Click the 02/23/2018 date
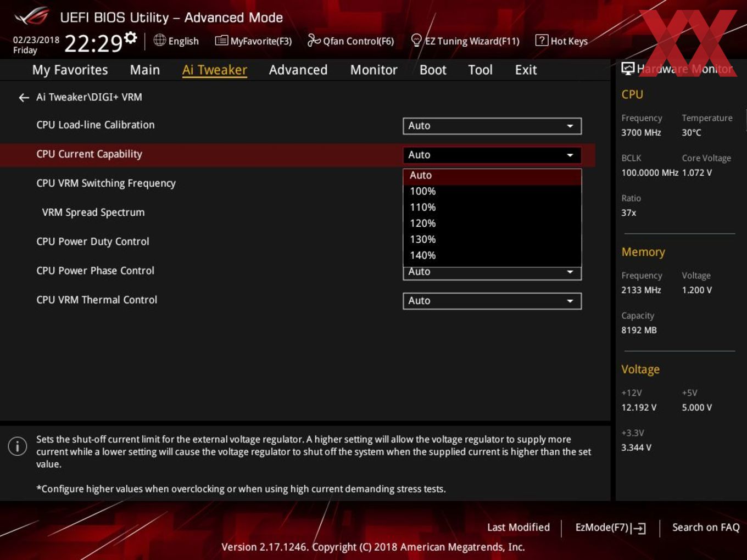The height and width of the screenshot is (560, 747). pos(36,40)
